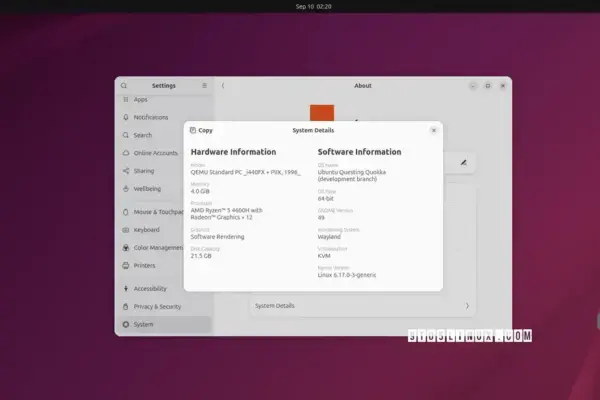Open Privacy & Security settings
This screenshot has height=400, width=600.
164,306
